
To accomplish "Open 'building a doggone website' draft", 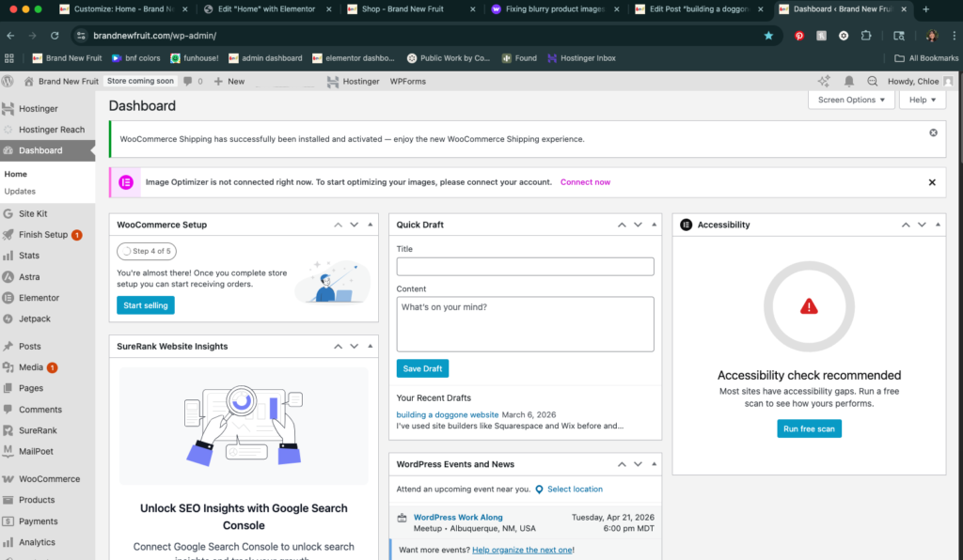I will click(x=447, y=414).
